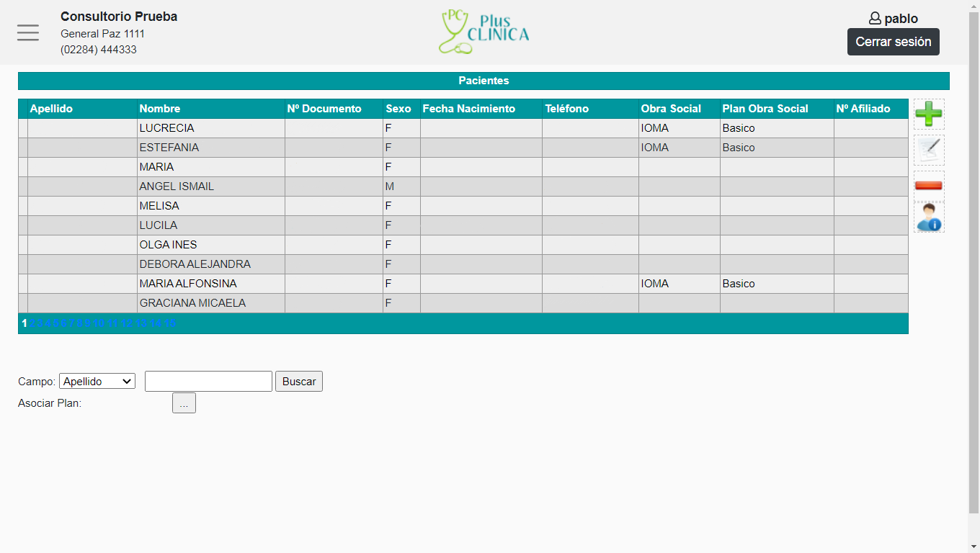Open page 10 in the pagination
Screen dimensions: 980x553
point(99,323)
